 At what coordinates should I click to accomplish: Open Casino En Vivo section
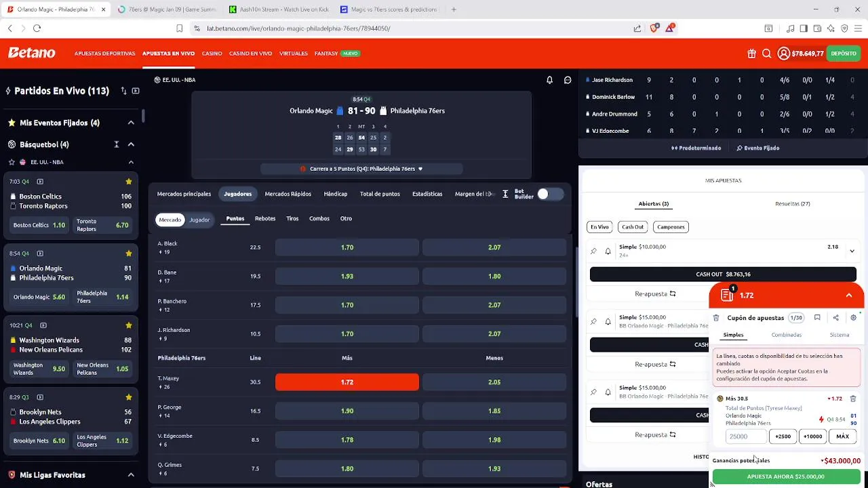250,54
